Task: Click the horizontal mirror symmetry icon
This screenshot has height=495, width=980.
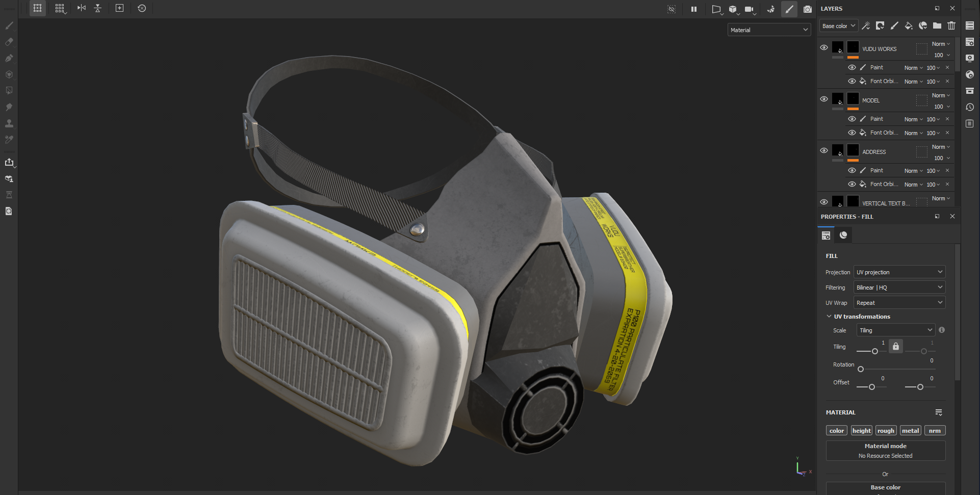Action: pyautogui.click(x=82, y=8)
